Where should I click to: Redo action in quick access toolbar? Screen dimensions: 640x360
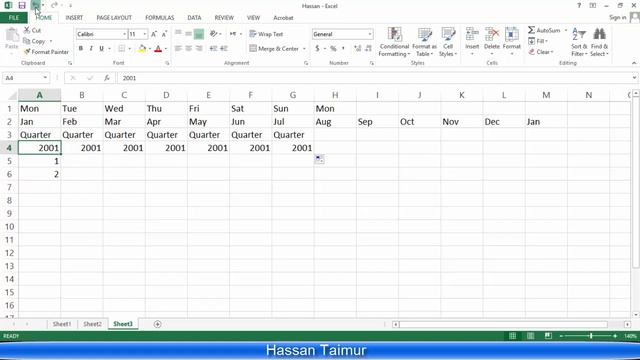[x=54, y=5]
